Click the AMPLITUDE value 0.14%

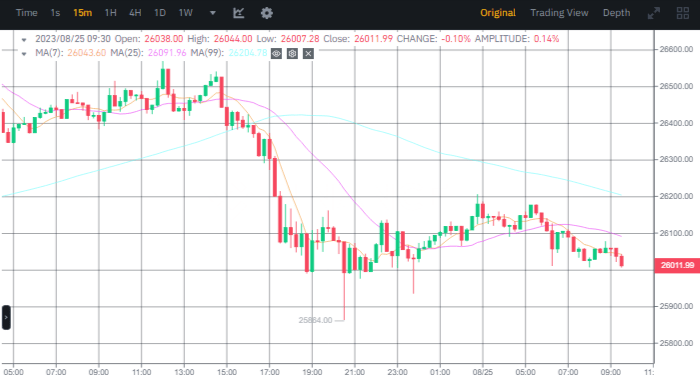pos(546,39)
